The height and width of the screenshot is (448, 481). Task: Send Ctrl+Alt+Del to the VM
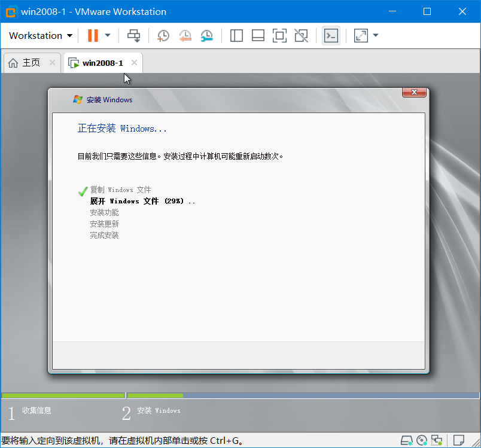click(134, 35)
